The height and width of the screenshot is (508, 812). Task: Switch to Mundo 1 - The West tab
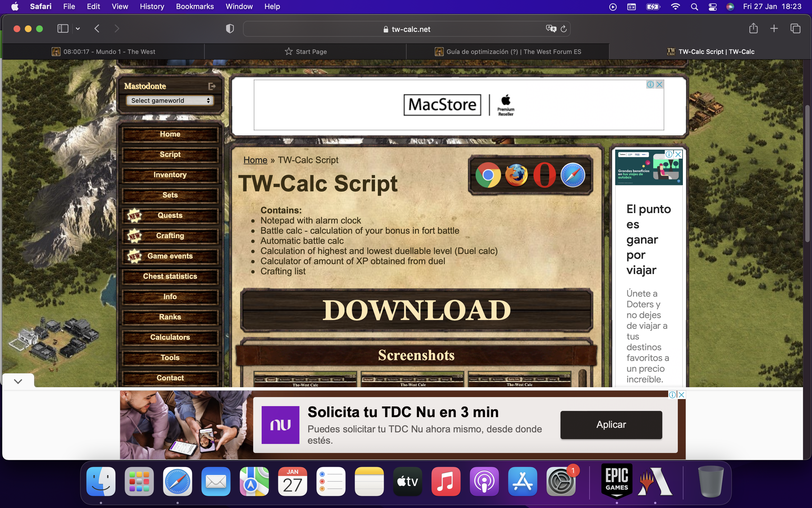pos(103,51)
